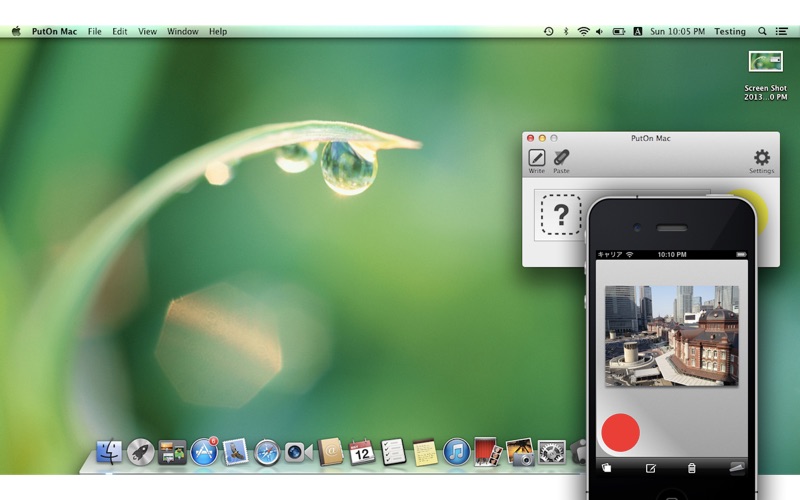Click the battery status icon in menu bar
Image resolution: width=800 pixels, height=500 pixels.
coord(619,31)
